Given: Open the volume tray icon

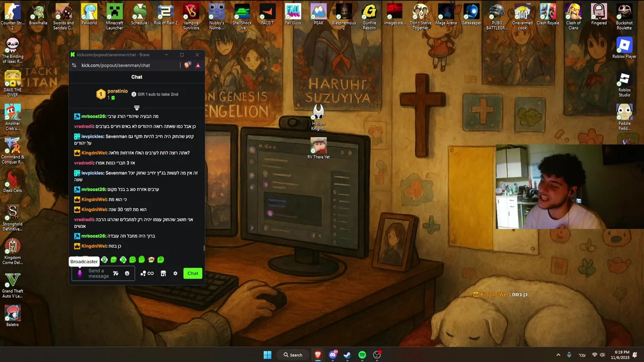Looking at the screenshot, I should (602, 355).
